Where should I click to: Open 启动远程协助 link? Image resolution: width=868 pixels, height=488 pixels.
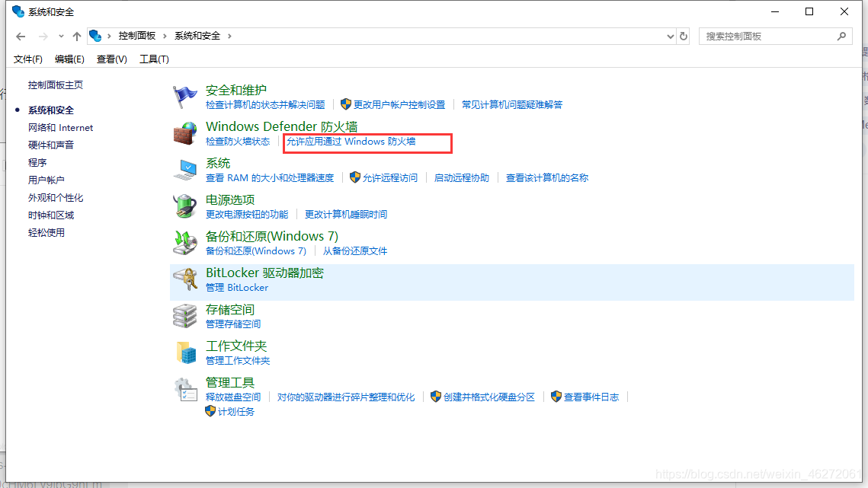pos(462,177)
